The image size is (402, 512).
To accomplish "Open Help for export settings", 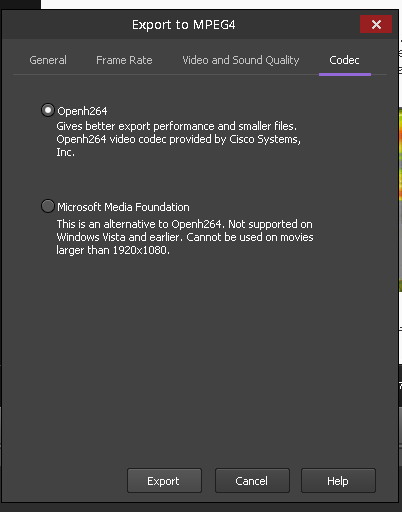I will click(338, 481).
